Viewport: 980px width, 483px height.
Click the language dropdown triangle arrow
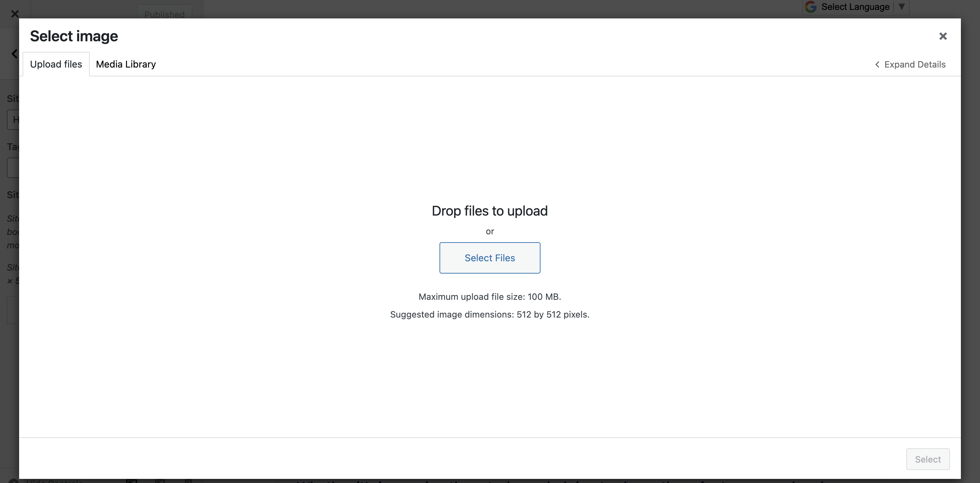[x=901, y=6]
